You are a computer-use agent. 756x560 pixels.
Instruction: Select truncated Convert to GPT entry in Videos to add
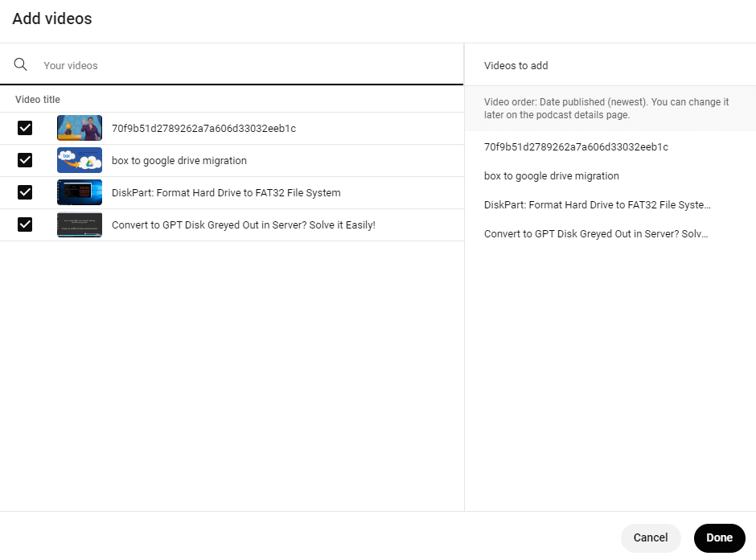[x=596, y=234]
